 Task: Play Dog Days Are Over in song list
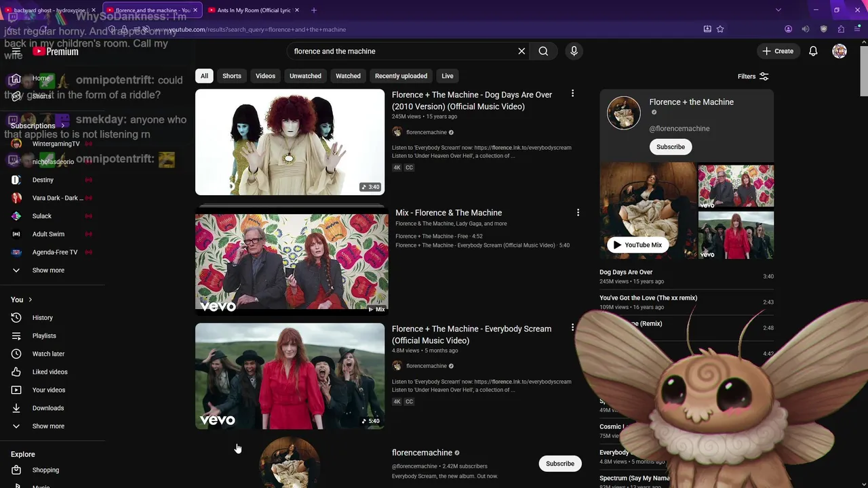point(686,277)
